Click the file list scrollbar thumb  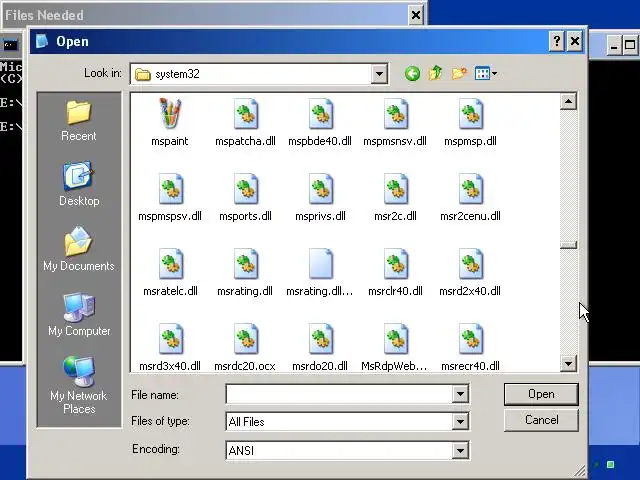568,244
